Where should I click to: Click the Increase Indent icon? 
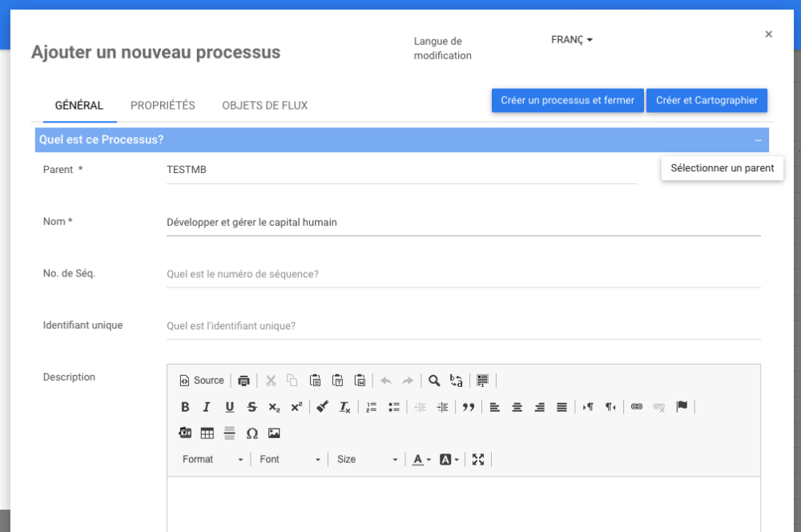click(x=442, y=407)
